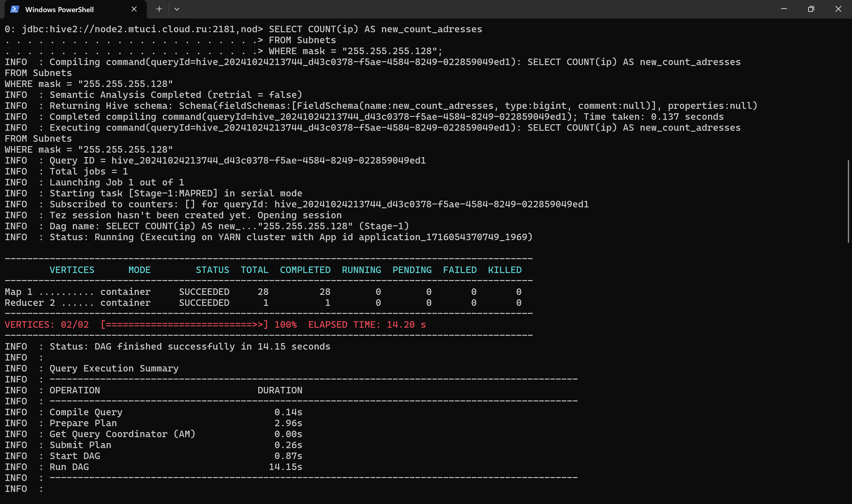Click the RUNNING column header
852x504 pixels.
[x=361, y=270]
